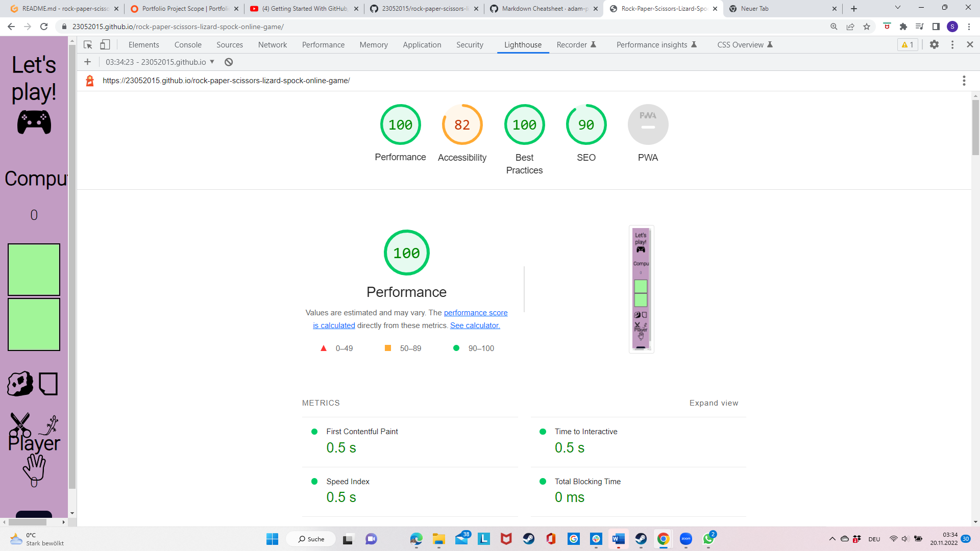Click the rock icon in game
The width and height of the screenshot is (980, 551).
(x=20, y=384)
